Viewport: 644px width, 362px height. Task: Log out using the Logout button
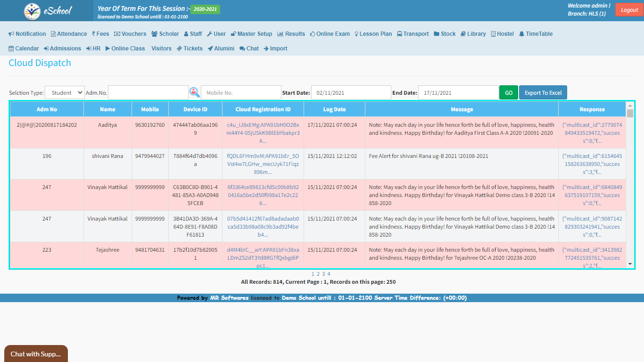pos(629,10)
